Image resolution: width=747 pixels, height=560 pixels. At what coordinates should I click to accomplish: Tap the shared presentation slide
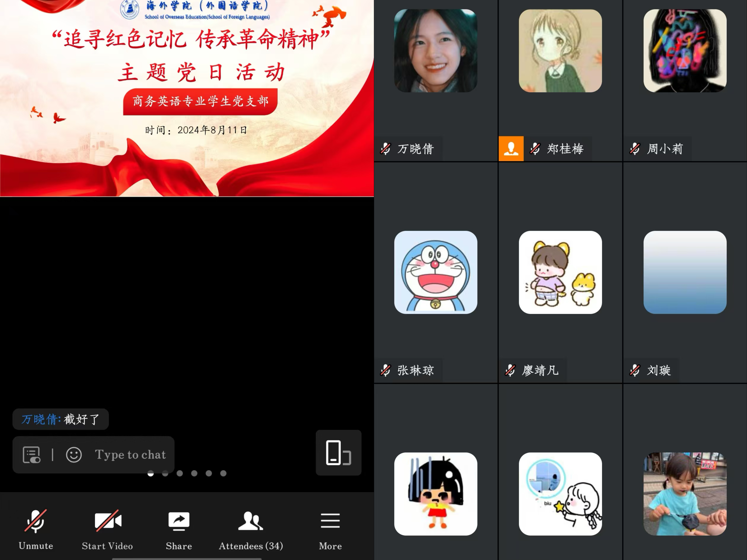[x=187, y=98]
